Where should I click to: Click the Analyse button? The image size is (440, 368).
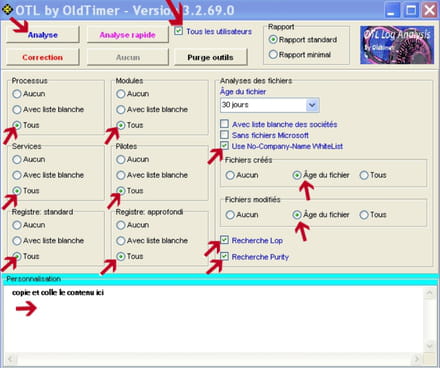click(x=43, y=34)
